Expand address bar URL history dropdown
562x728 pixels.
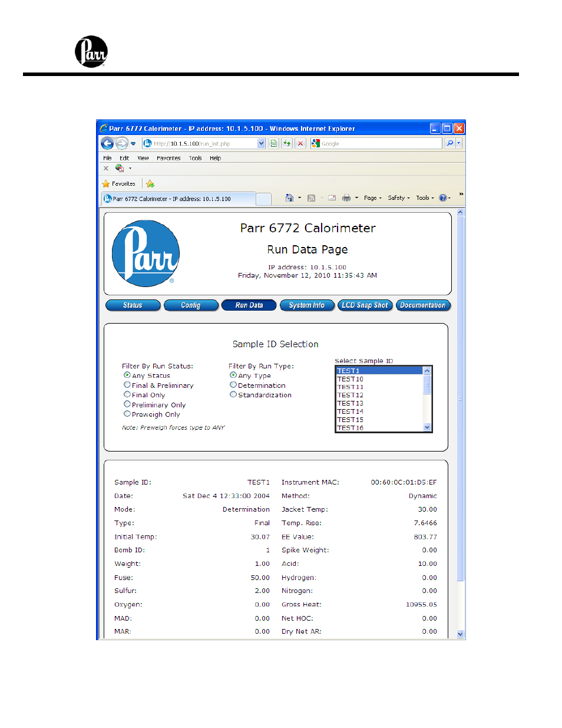tap(262, 143)
